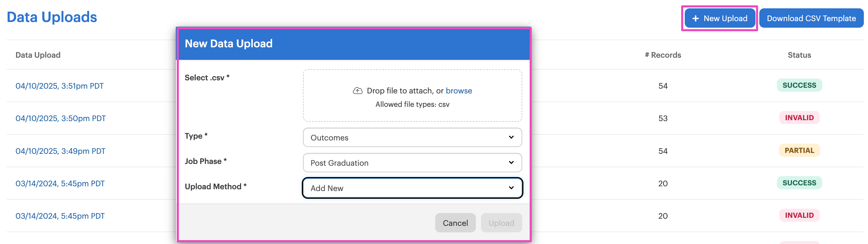
Task: Open the 03/14/2024 upload with 20 successful records
Action: coord(60,184)
